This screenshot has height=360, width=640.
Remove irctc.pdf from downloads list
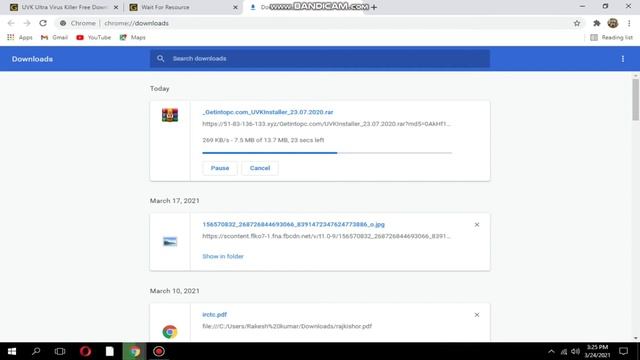[477, 315]
